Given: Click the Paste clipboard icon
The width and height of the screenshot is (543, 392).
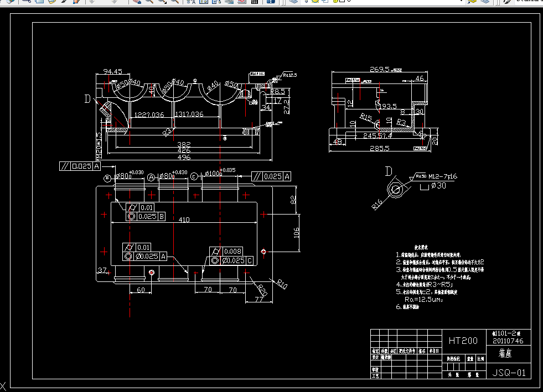Looking at the screenshot, I should click(52, 1).
